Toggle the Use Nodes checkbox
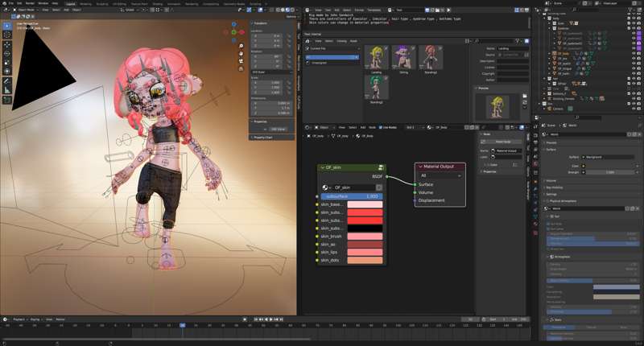The height and width of the screenshot is (346, 644). point(381,127)
